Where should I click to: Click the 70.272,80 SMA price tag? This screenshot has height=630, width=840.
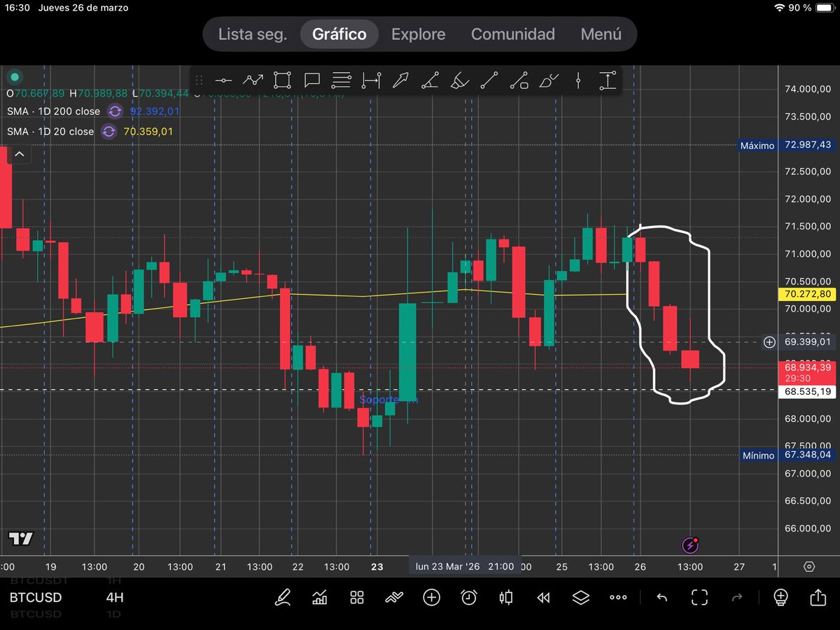click(808, 294)
